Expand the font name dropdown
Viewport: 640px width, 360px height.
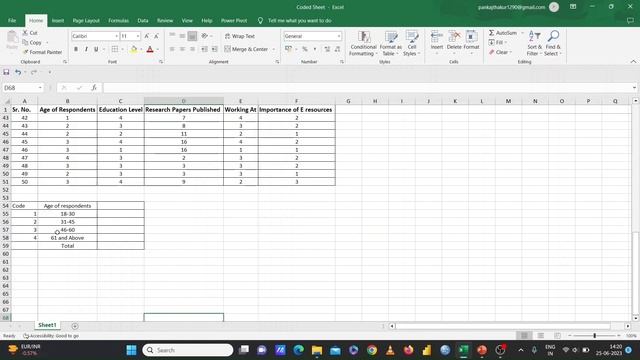(116, 36)
